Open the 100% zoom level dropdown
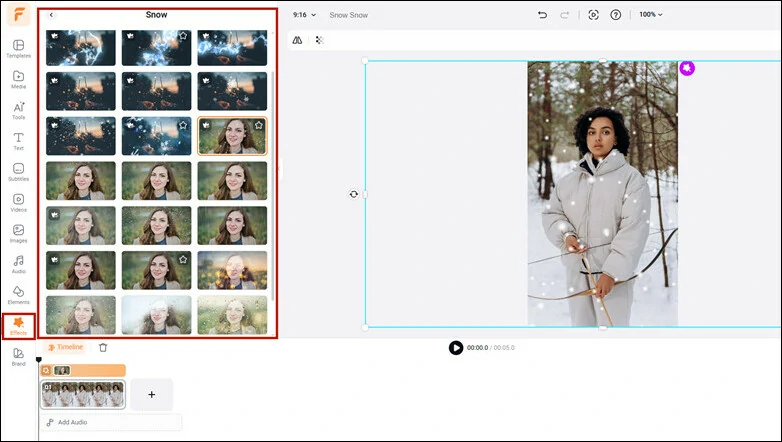 650,15
